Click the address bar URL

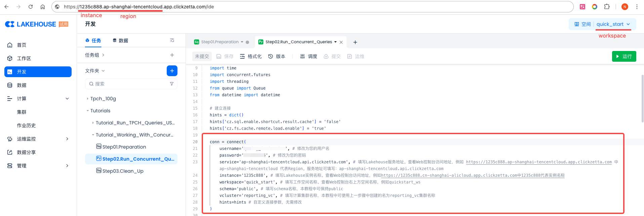tap(139, 7)
